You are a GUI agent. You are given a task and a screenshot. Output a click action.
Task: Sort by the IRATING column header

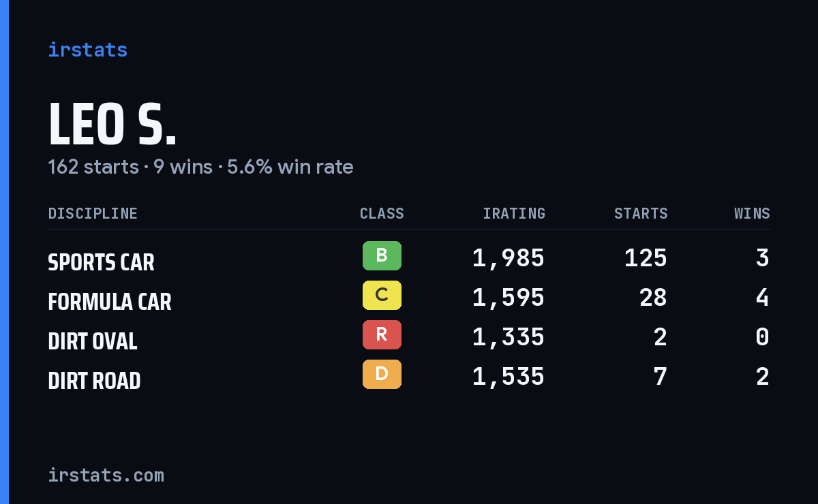pos(514,214)
